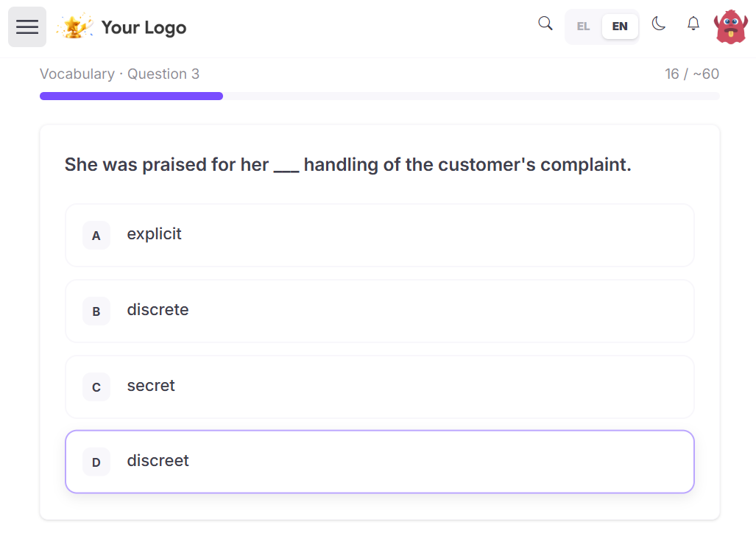Open search with magnifier icon

click(545, 24)
